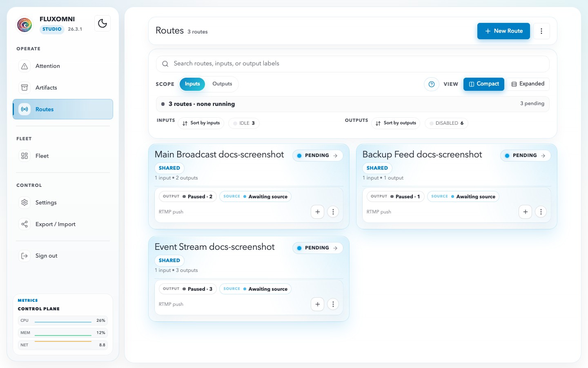Add an output to Main Broadcast
Image resolution: width=588 pixels, height=368 pixels.
click(318, 212)
